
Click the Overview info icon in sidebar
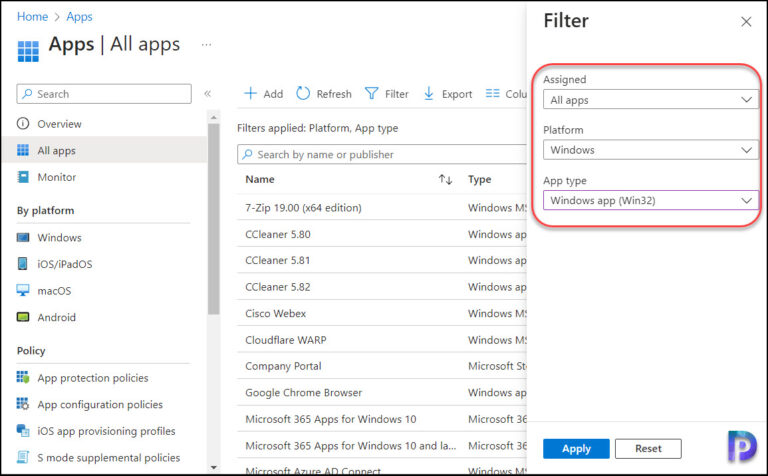pyautogui.click(x=23, y=123)
